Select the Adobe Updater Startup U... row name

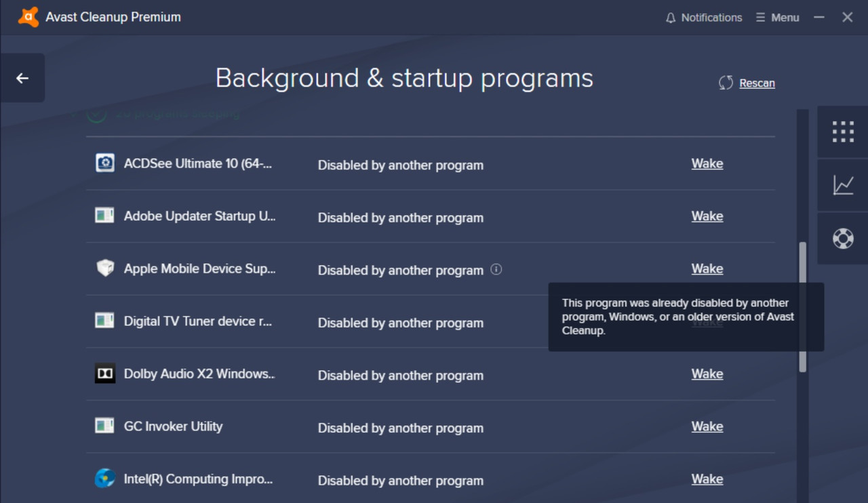click(199, 216)
